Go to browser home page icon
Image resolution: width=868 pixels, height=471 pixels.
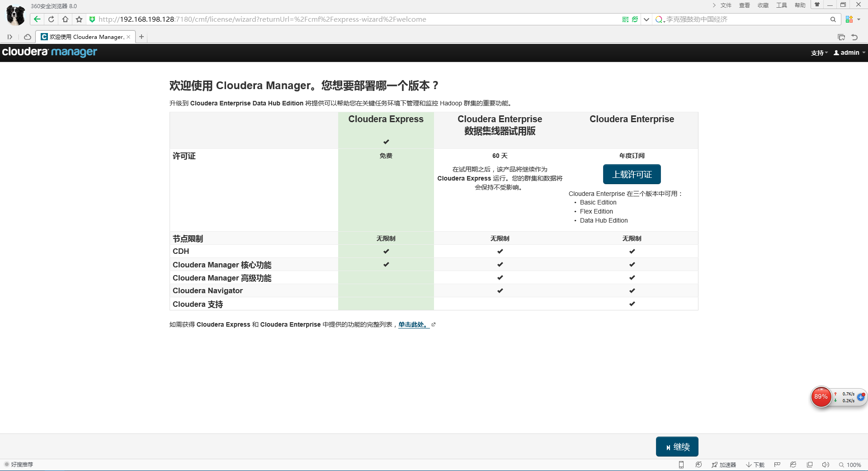coord(65,19)
